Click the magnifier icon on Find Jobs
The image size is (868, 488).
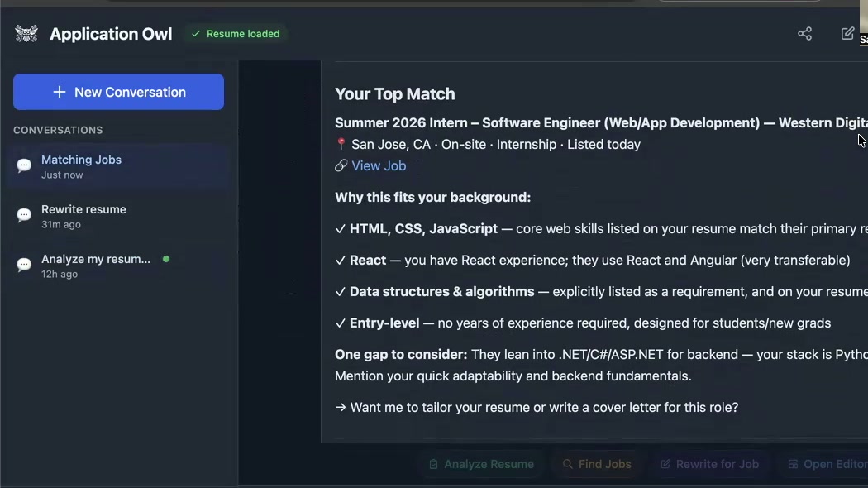click(x=567, y=464)
